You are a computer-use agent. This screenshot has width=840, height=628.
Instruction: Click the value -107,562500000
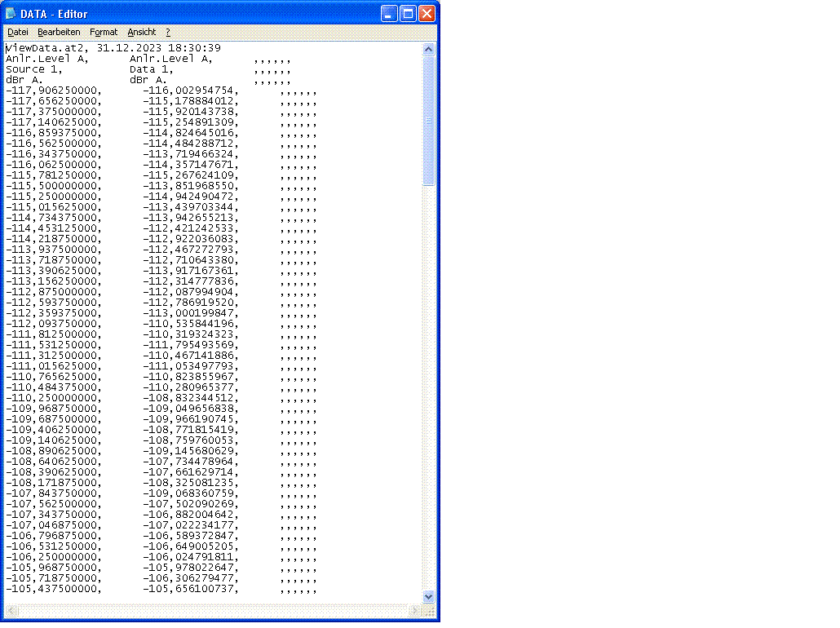tap(53, 504)
